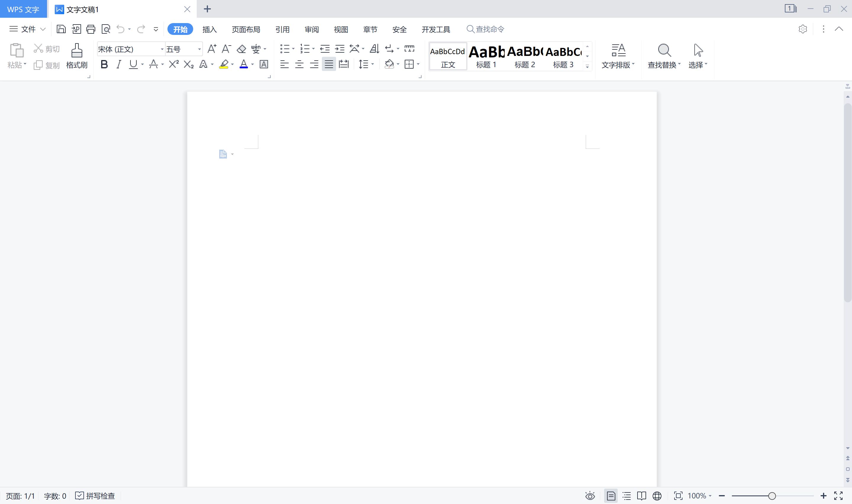
Task: Toggle Justify alignment
Action: coord(329,64)
